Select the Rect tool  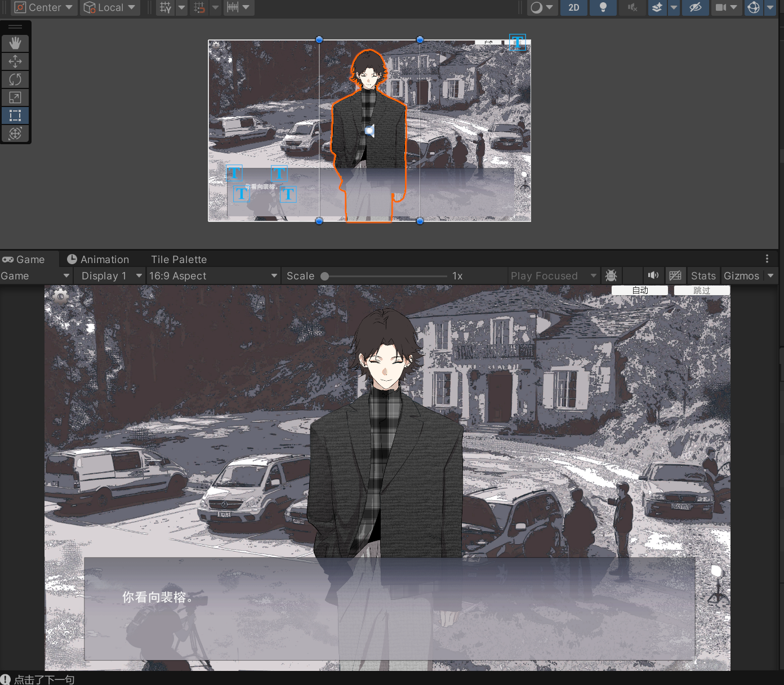tap(15, 115)
